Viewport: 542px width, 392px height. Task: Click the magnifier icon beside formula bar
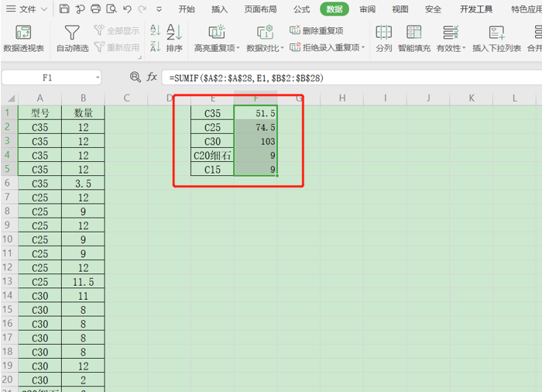pyautogui.click(x=135, y=77)
